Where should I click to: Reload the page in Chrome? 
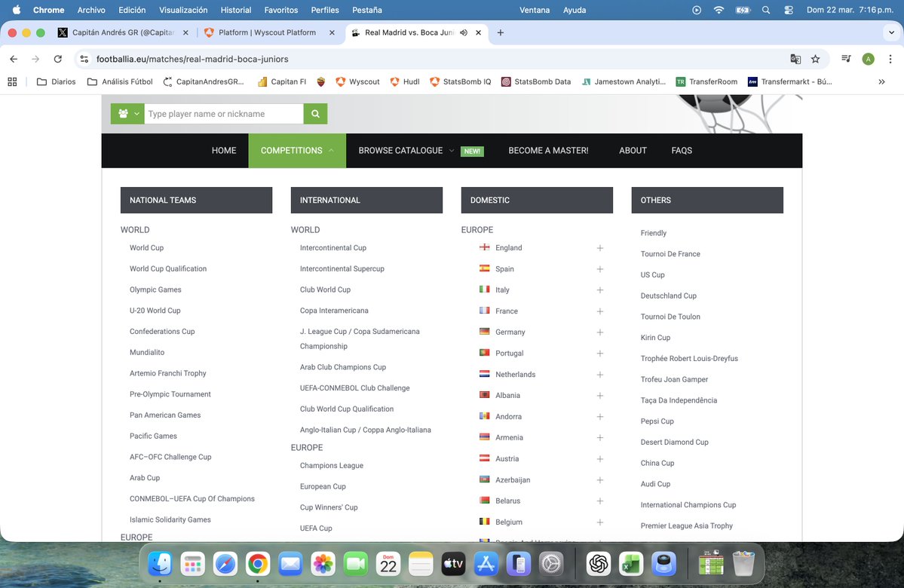tap(57, 59)
